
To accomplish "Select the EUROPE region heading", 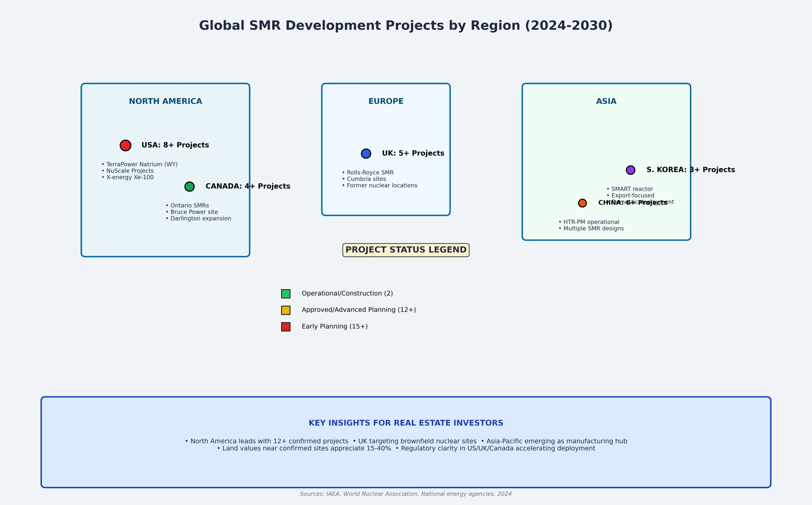I will click(x=386, y=101).
